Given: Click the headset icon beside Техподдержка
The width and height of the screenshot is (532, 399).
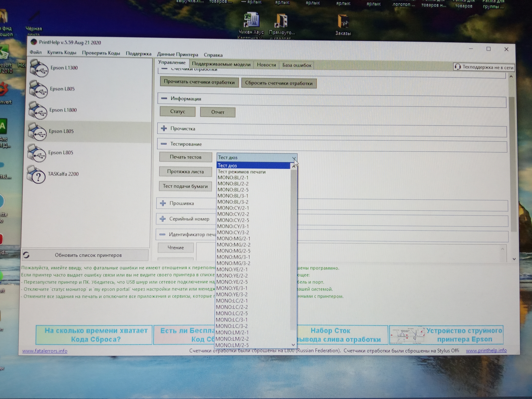Looking at the screenshot, I should (458, 67).
